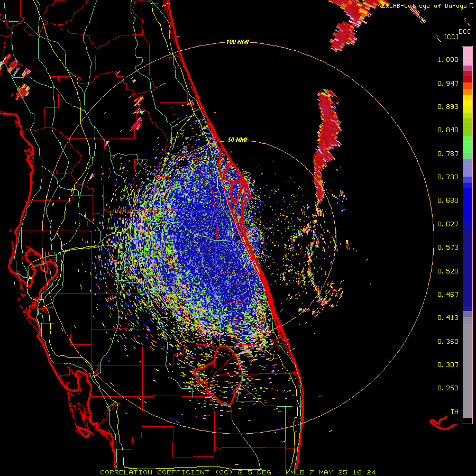The height and width of the screenshot is (476, 476).
Task: Click the 0.253 legend value
Action: pyautogui.click(x=448, y=388)
